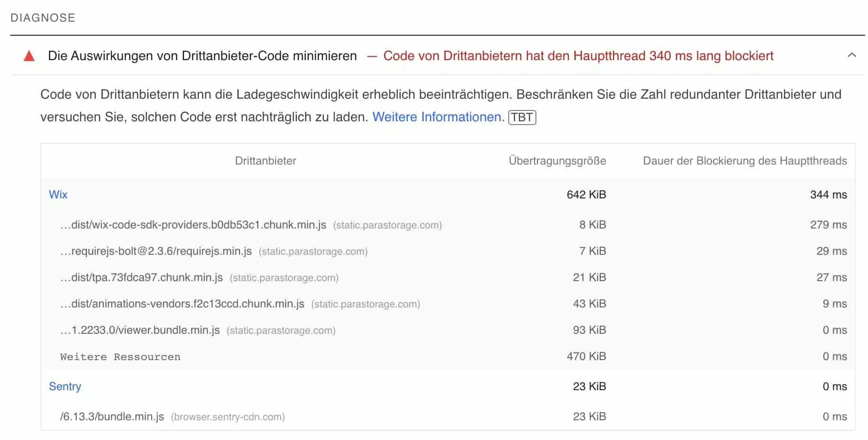Viewport: 868px width, 440px height.
Task: Click the Drittanbieter column header
Action: pyautogui.click(x=265, y=161)
